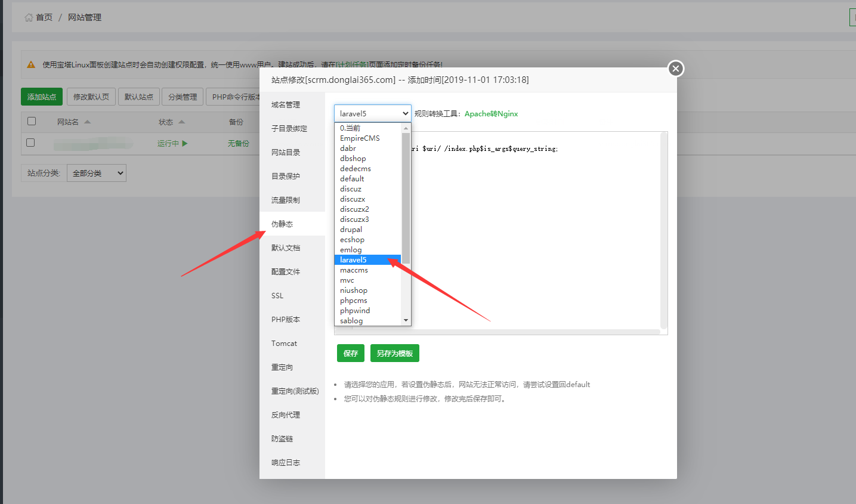Click the running status play icon
Screen dimensions: 856x504
[185, 143]
